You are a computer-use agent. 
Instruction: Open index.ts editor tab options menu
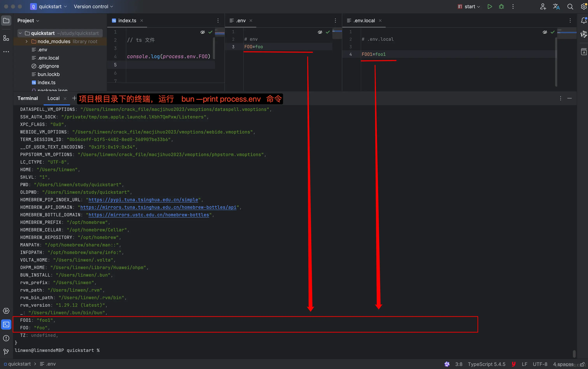[x=218, y=20]
